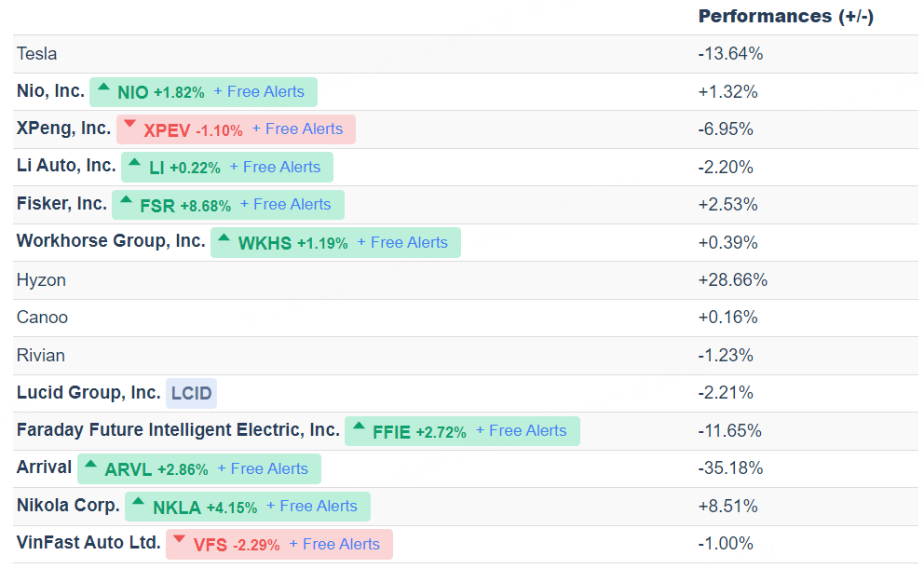The height and width of the screenshot is (569, 924).
Task: Get Free Alerts for Workhorse WKHS
Action: pos(402,242)
